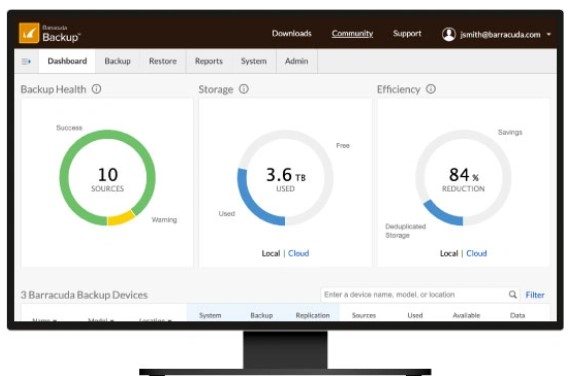The image size is (580, 388).
Task: Open the Restore tab
Action: (163, 61)
